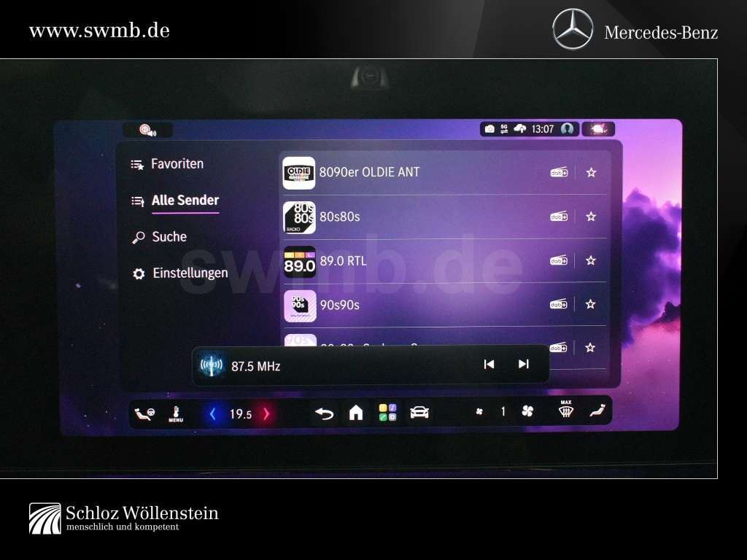
Task: Open seat and steering wheel comfort settings
Action: [144, 413]
